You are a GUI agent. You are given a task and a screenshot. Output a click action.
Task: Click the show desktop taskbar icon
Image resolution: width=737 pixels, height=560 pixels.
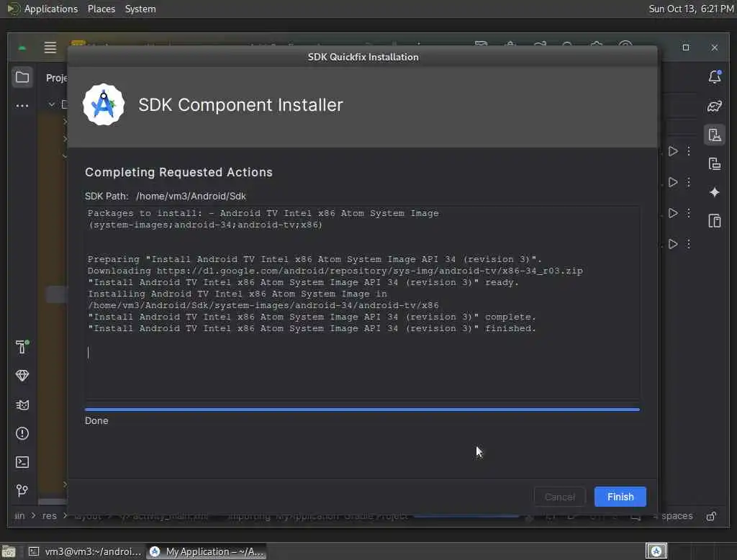(9, 551)
